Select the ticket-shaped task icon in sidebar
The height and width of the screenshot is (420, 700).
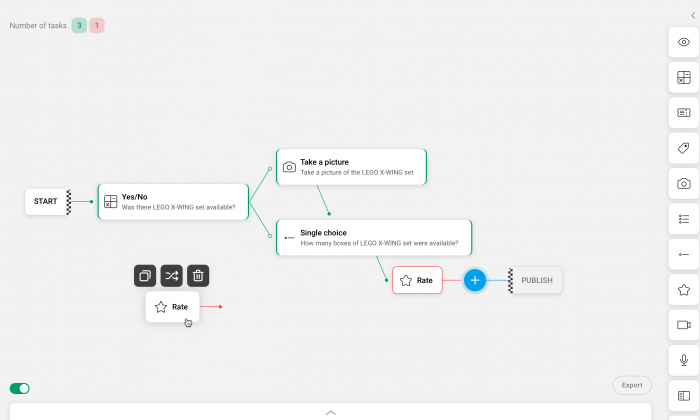pyautogui.click(x=683, y=112)
